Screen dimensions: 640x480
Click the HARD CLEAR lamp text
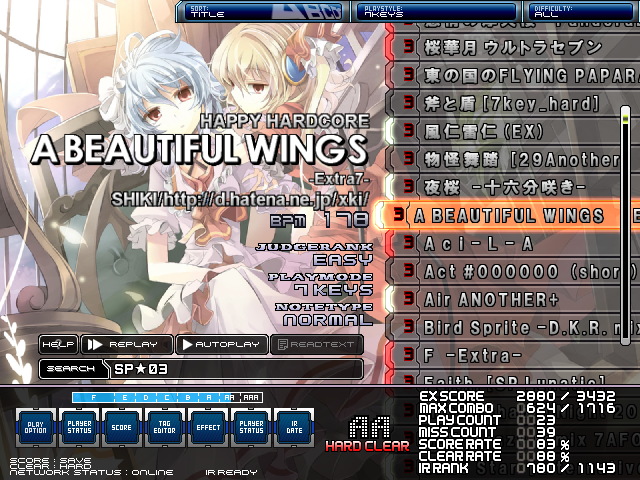[367, 446]
